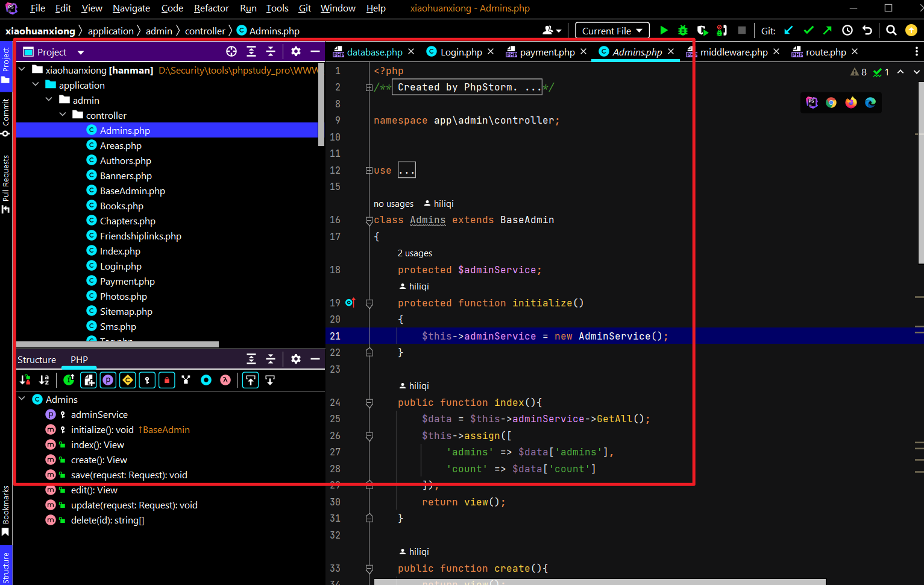The image size is (924, 585).
Task: Hide the Project panel
Action: 315,52
